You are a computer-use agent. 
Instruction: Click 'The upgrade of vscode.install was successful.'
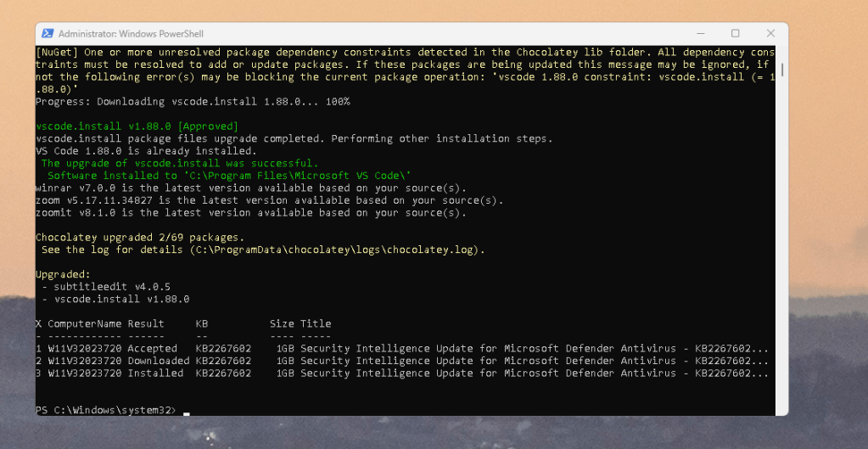180,163
